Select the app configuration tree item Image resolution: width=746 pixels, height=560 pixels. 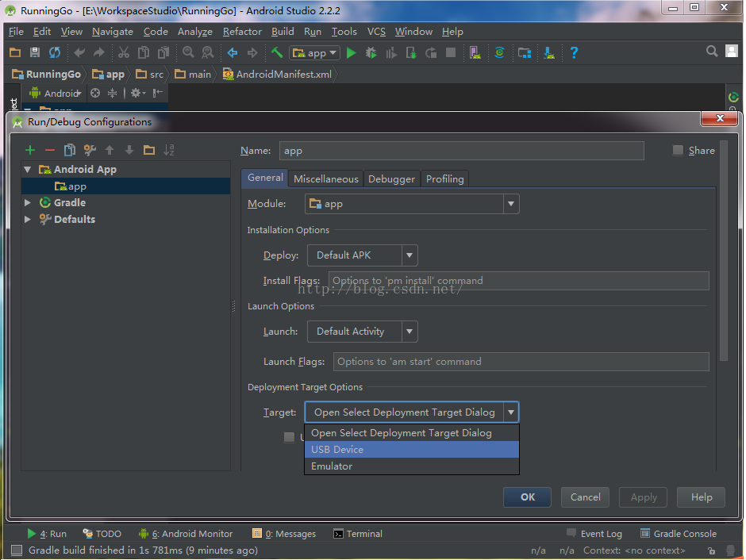click(125, 186)
